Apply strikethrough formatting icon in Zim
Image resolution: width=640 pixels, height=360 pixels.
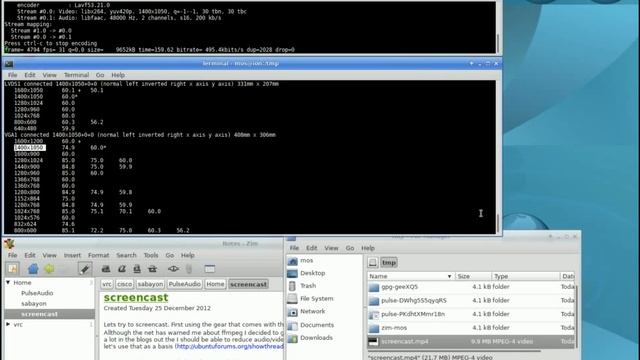[152, 269]
